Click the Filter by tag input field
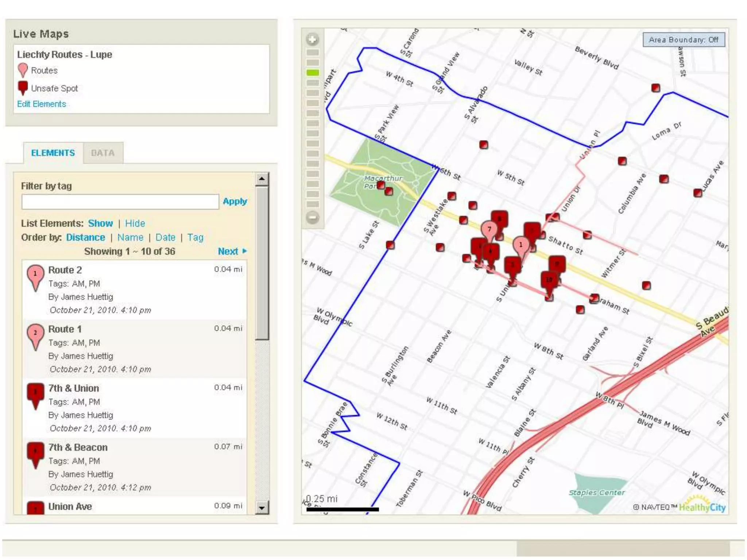The width and height of the screenshot is (747, 560). click(x=120, y=202)
